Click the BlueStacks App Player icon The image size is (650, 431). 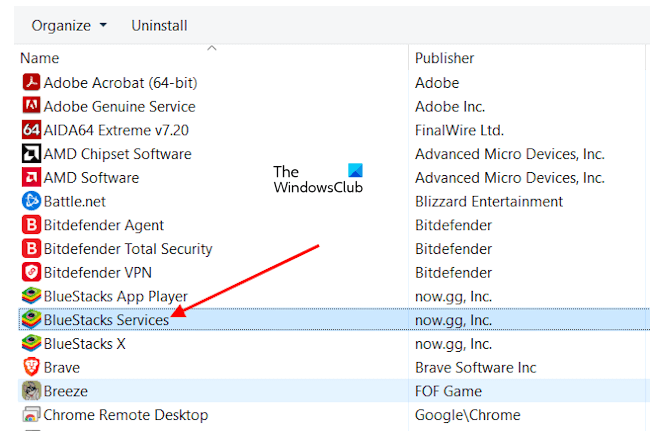(x=30, y=296)
